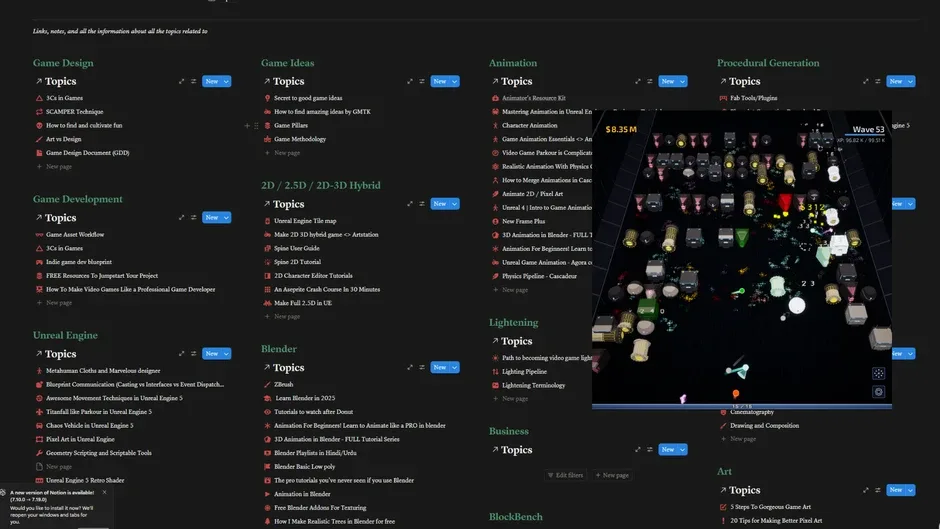Open the filter icon in Business Topics
The height and width of the screenshot is (529, 940).
point(650,449)
